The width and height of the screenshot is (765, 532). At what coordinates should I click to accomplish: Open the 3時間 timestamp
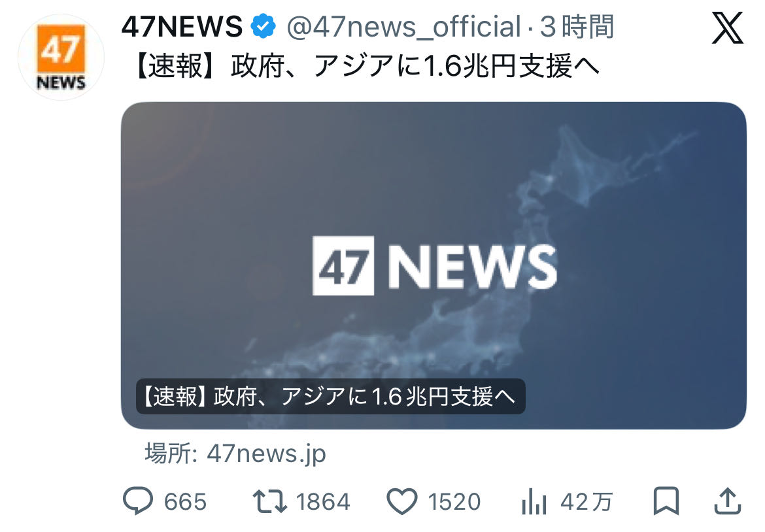coord(577,27)
